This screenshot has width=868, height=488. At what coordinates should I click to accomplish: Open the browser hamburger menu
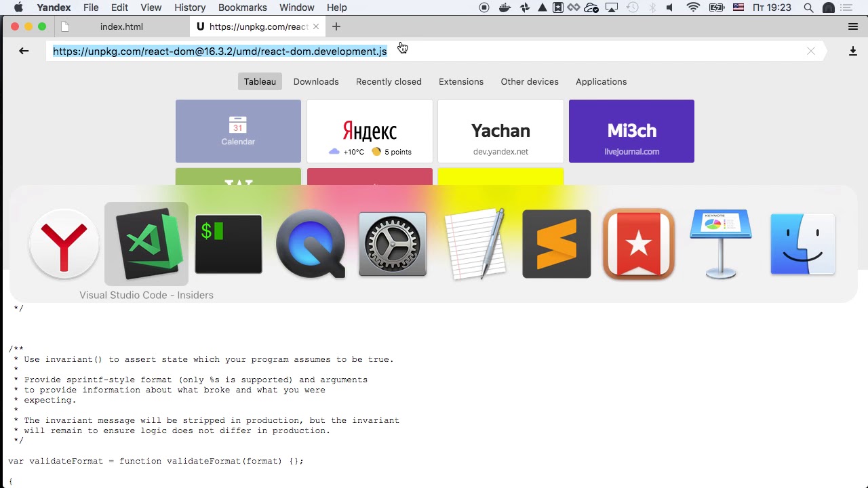click(x=853, y=26)
